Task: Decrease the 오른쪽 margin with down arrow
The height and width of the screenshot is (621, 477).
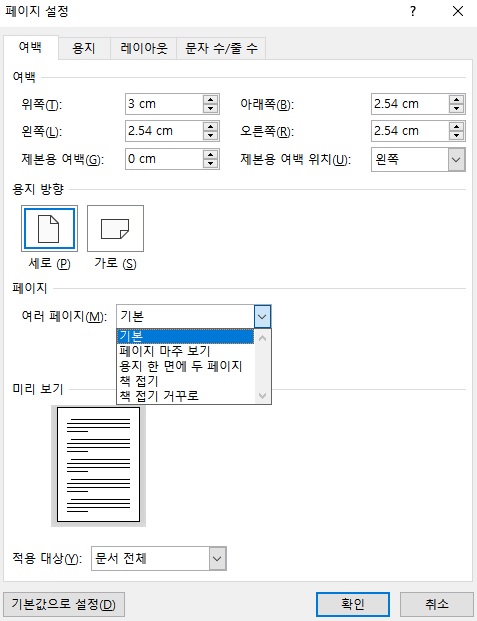Action: click(456, 136)
